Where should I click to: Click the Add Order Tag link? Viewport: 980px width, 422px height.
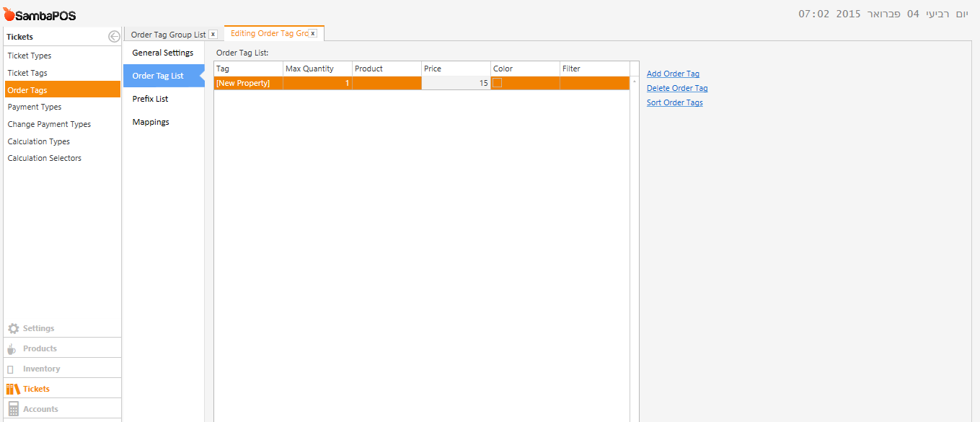(673, 74)
